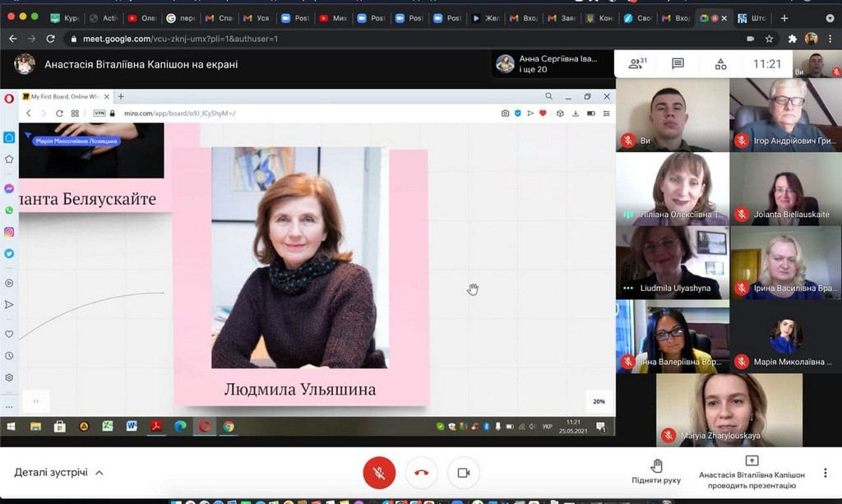Hang up the call with red phone button
Image resolution: width=842 pixels, height=504 pixels.
(421, 473)
